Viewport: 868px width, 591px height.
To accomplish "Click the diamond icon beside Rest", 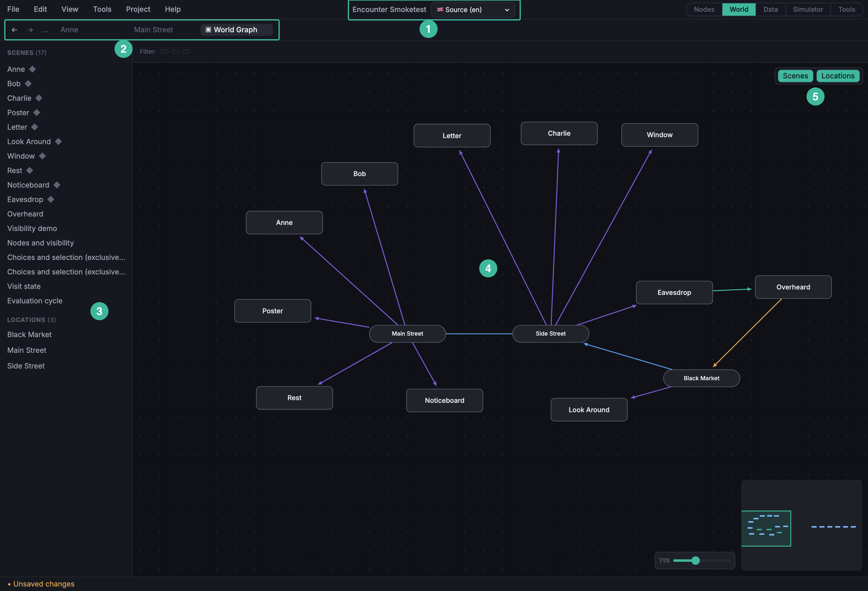I will click(30, 171).
